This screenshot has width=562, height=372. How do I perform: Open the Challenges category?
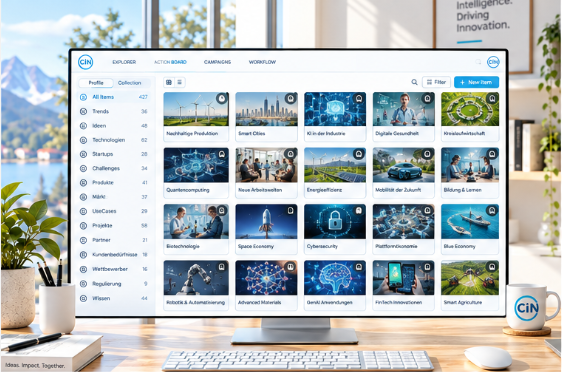(114, 168)
